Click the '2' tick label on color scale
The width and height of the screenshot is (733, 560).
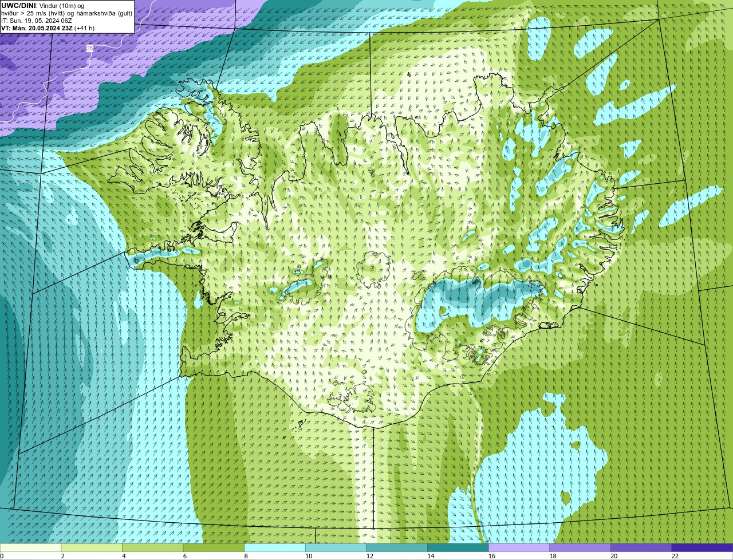point(62,556)
